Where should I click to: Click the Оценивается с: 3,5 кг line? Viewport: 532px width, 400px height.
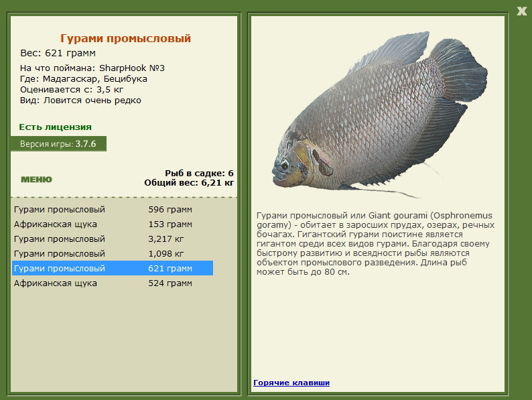[72, 90]
